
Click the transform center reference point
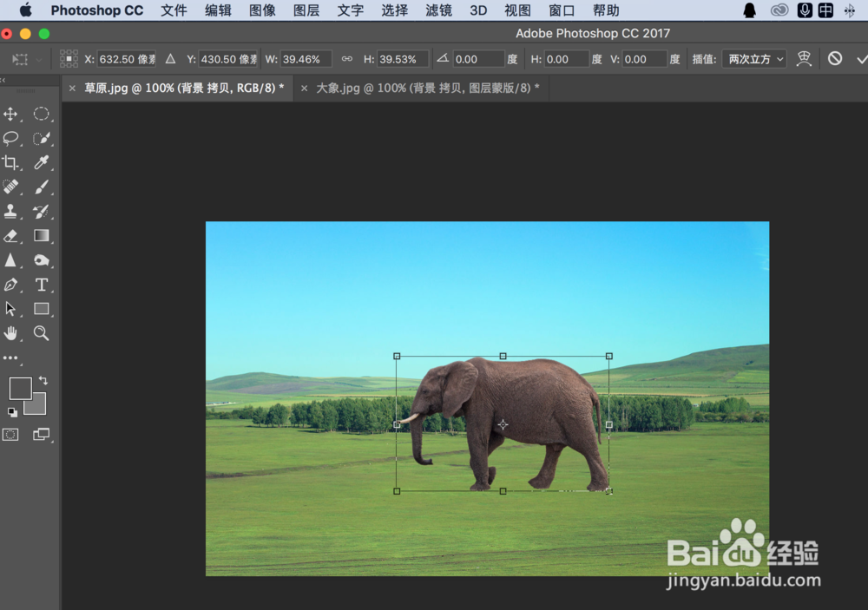coord(503,424)
